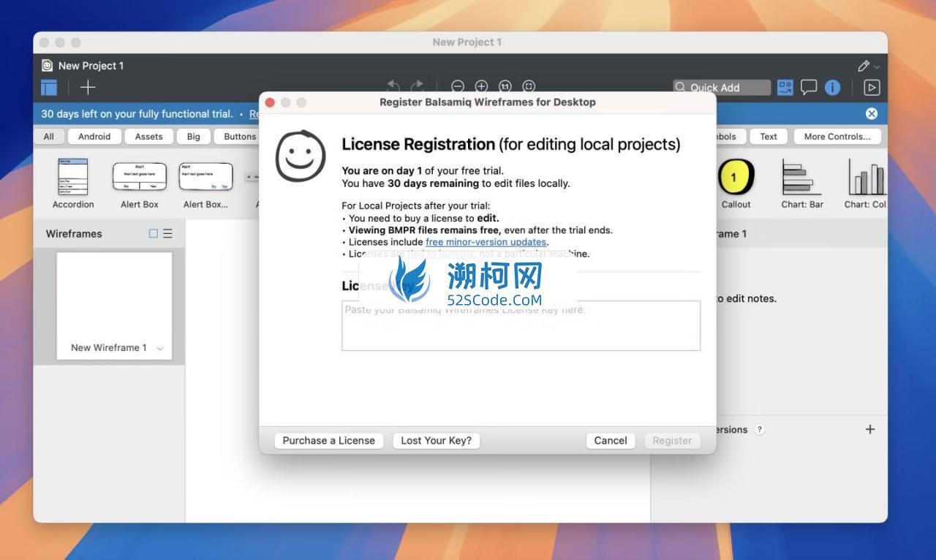Click the plus icon to add wireframe

point(88,88)
